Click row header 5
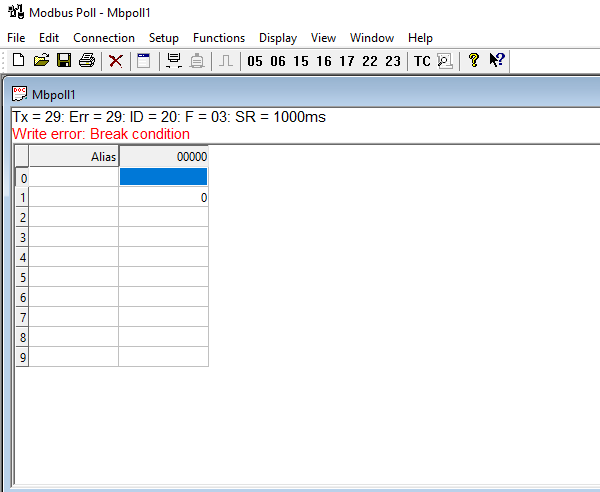This screenshot has width=600, height=492. click(x=22, y=277)
